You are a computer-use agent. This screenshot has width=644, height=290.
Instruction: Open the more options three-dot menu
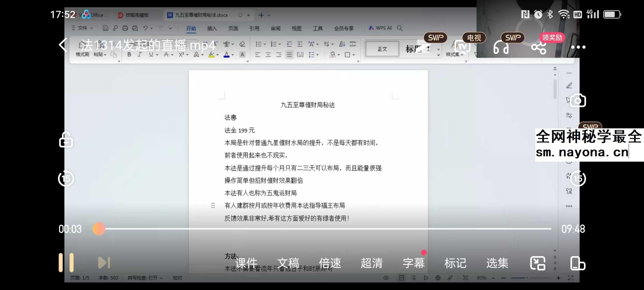(x=578, y=47)
